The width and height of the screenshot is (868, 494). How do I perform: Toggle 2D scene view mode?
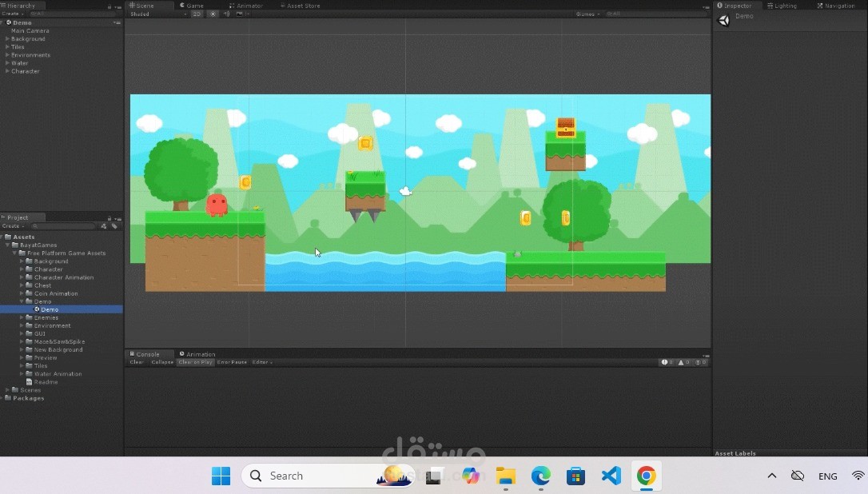197,14
